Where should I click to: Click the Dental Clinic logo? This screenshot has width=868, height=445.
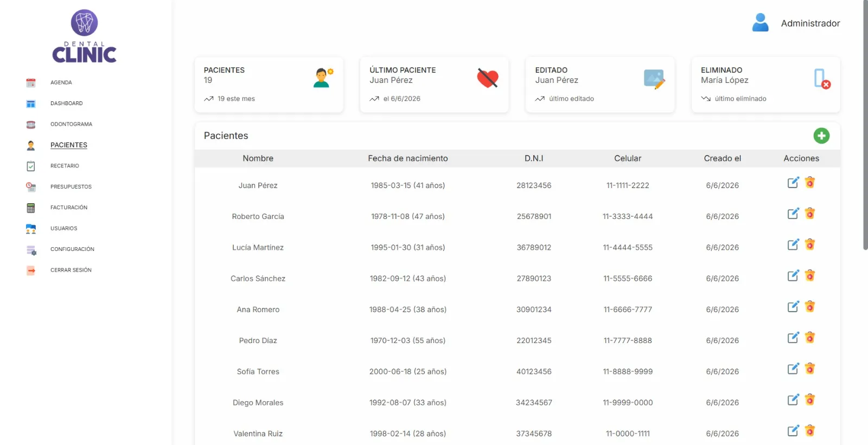(84, 36)
